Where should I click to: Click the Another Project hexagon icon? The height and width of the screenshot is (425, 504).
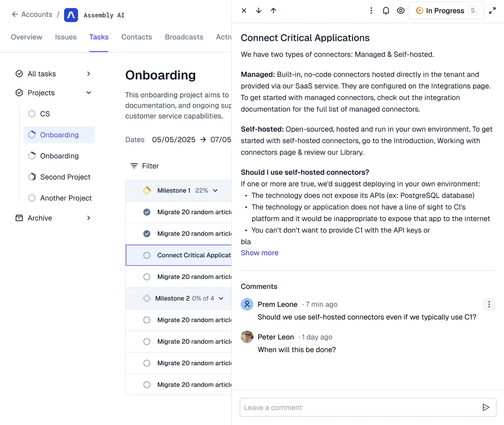click(32, 198)
